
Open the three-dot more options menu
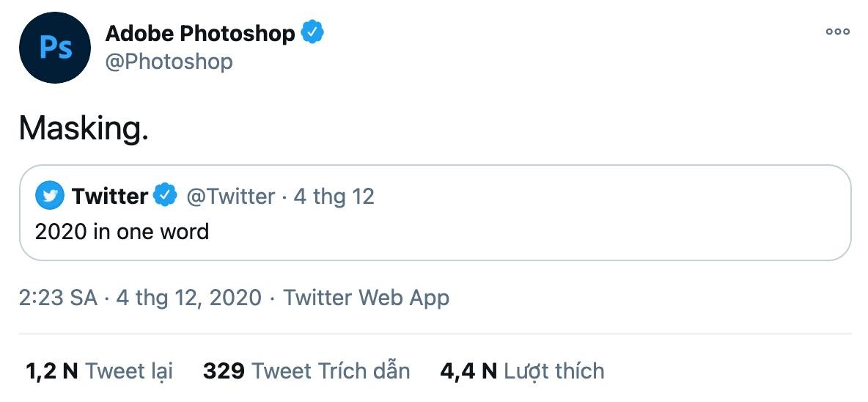point(837,32)
